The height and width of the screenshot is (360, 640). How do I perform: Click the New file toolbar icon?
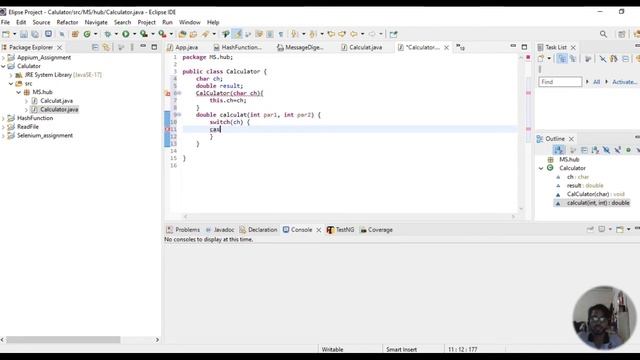click(x=6, y=34)
